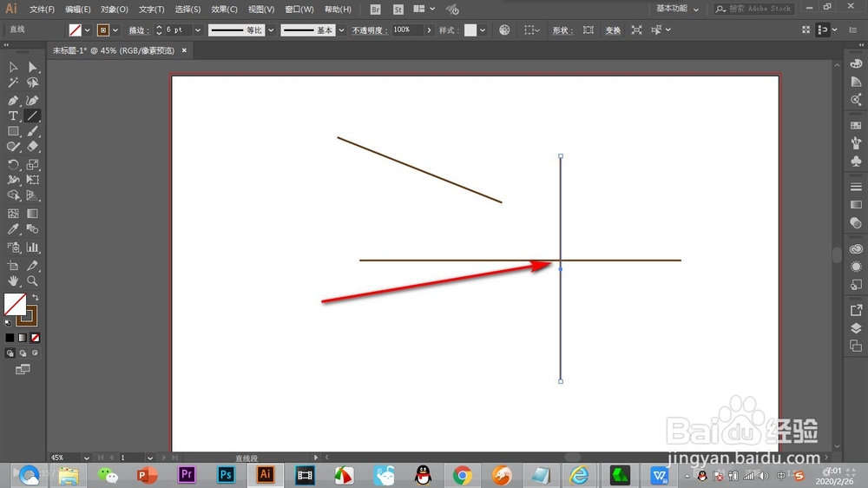Enable Draw Normal mode
The width and height of the screenshot is (868, 488).
click(10, 353)
